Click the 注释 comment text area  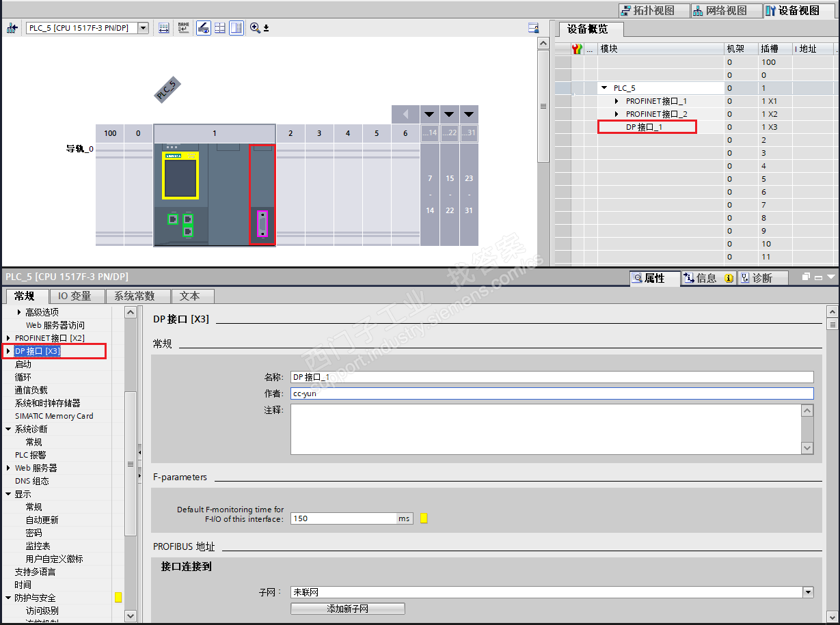click(546, 429)
